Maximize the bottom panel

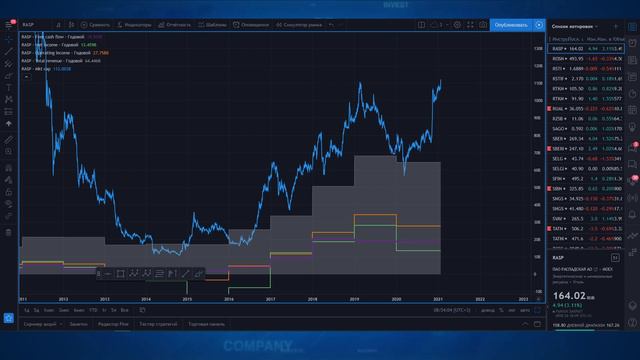tap(538, 324)
